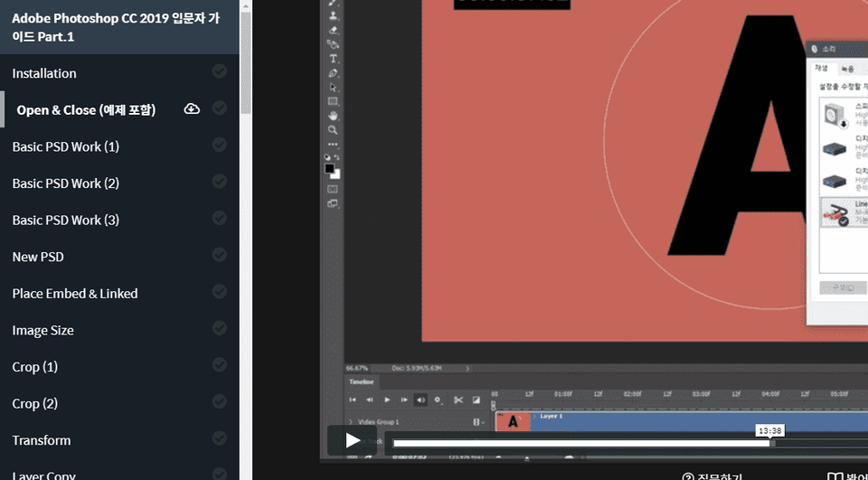Click the 66.67% zoom level field
Image resolution: width=868 pixels, height=480 pixels.
358,368
